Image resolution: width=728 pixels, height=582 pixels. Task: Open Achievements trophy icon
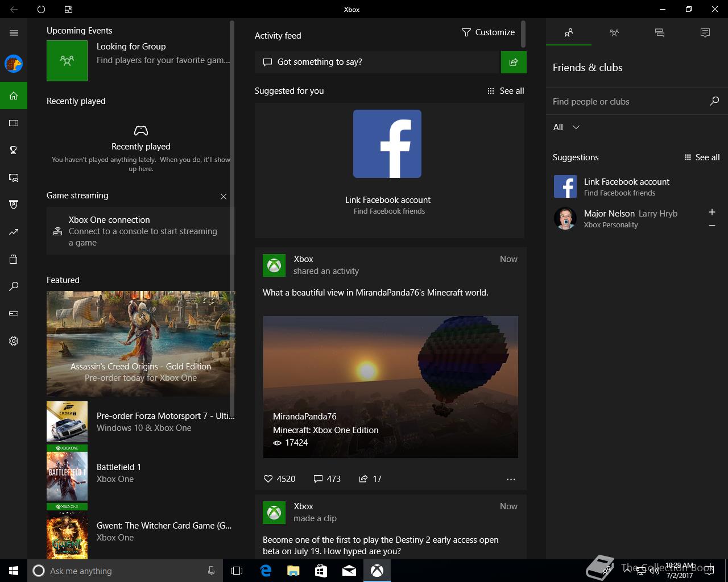[x=14, y=150]
